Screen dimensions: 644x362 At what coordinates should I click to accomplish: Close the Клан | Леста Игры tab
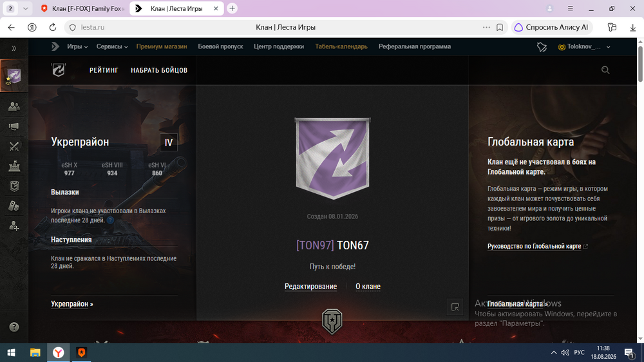pos(216,8)
